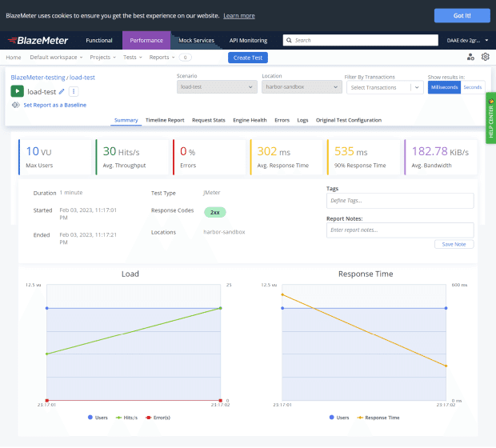This screenshot has height=448, width=496.
Task: Open the Errors tab
Action: coord(282,120)
